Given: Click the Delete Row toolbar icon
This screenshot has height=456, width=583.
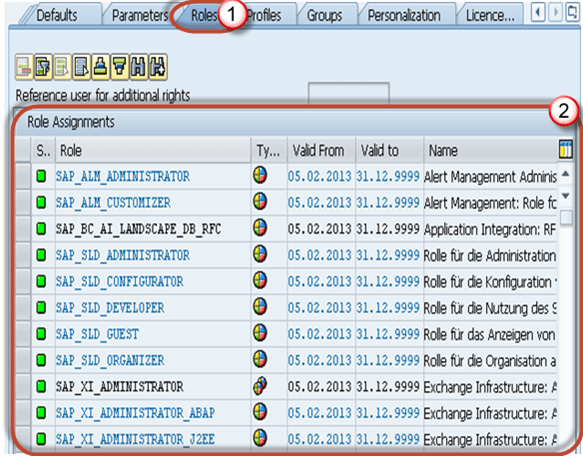Looking at the screenshot, I should tap(24, 67).
